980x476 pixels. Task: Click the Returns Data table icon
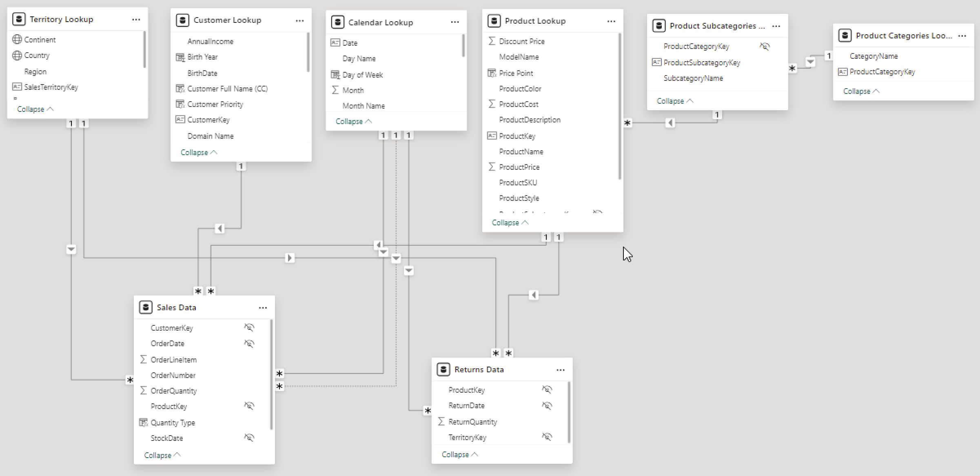(443, 369)
